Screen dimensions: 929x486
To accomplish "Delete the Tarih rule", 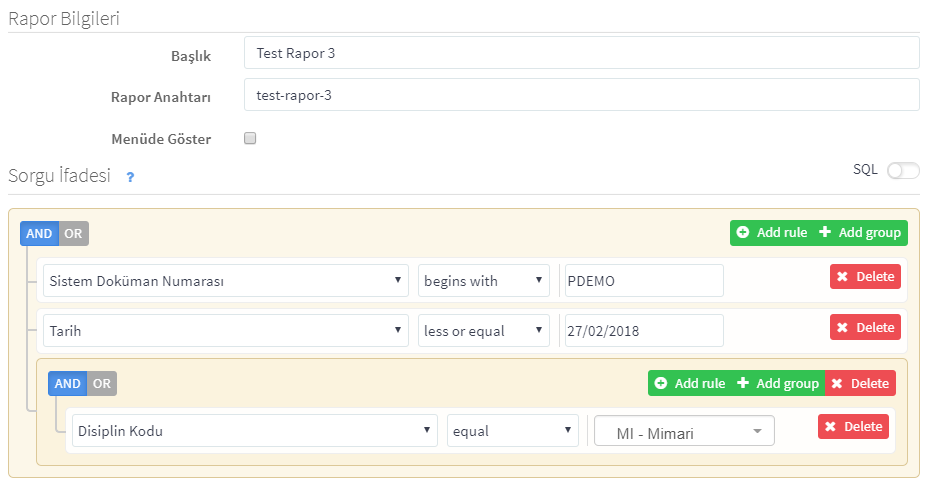I will tap(865, 328).
